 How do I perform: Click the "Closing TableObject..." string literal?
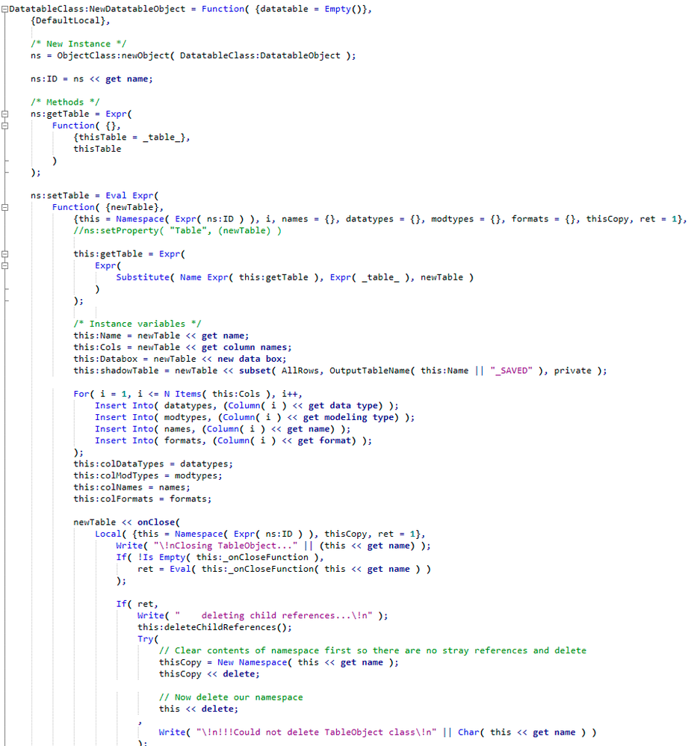226,546
